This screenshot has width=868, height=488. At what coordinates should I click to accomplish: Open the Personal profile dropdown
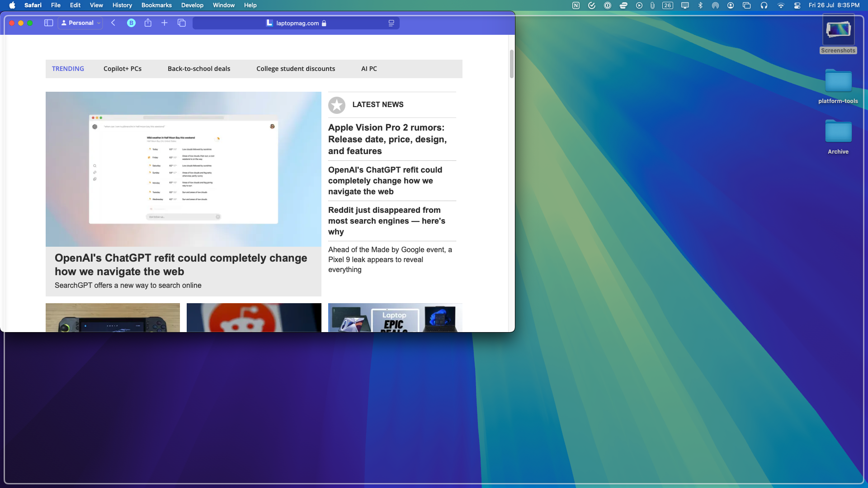(80, 23)
